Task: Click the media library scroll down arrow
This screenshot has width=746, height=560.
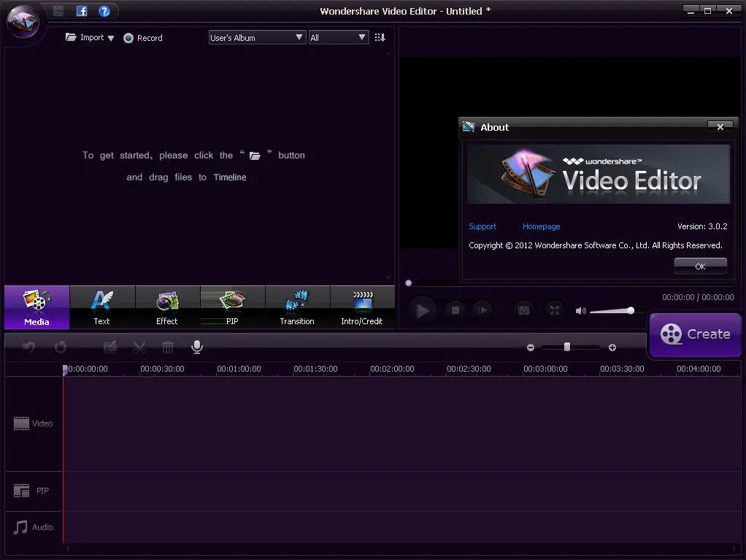Action: pos(389,277)
